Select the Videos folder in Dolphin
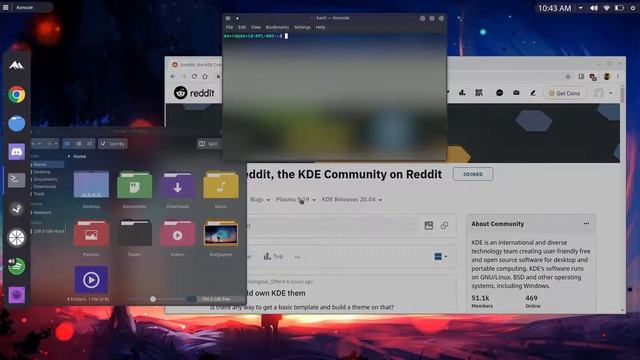The width and height of the screenshot is (640, 360). [178, 238]
